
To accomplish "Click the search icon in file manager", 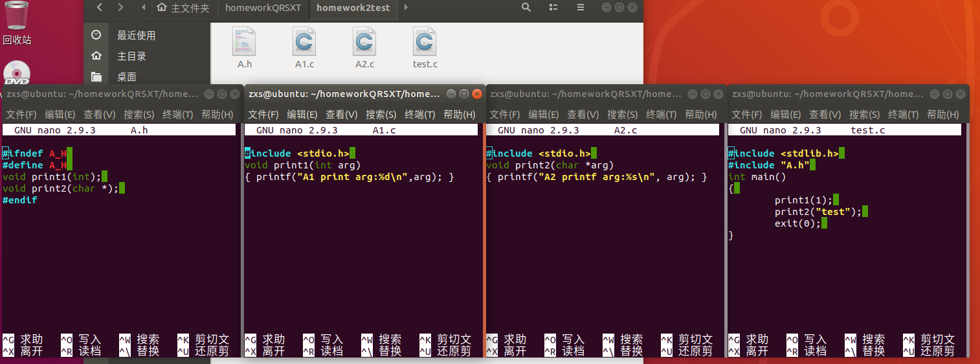I will (526, 8).
